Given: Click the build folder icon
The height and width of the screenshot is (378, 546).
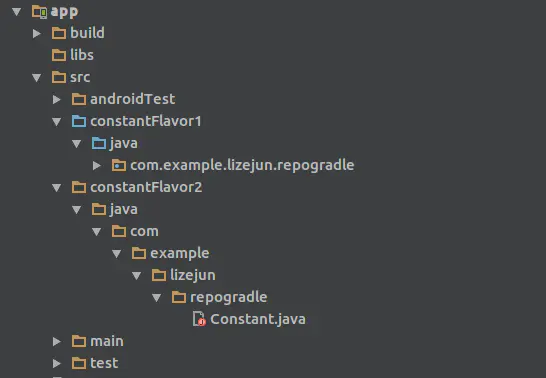Looking at the screenshot, I should (59, 33).
